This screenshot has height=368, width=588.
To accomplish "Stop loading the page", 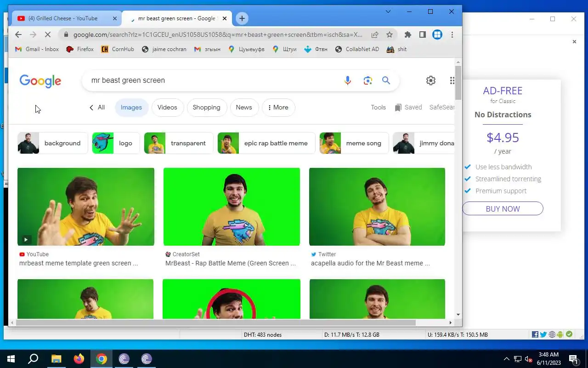I will point(48,34).
